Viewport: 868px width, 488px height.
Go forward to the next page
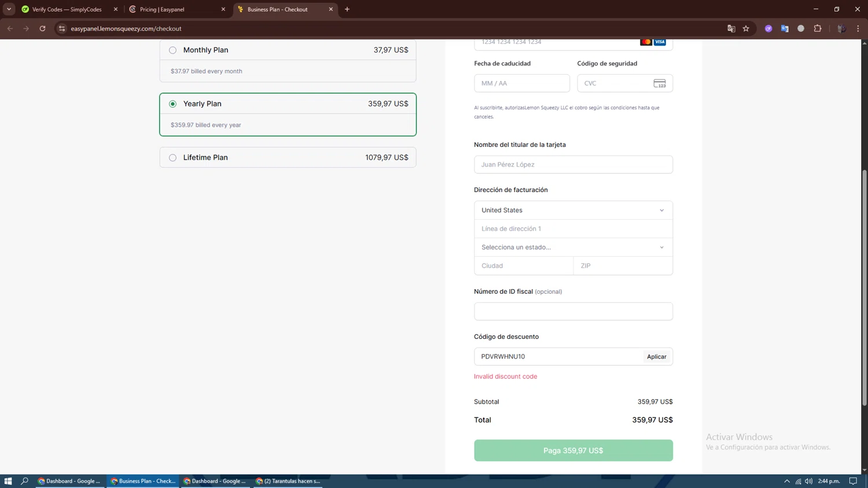[x=26, y=28]
